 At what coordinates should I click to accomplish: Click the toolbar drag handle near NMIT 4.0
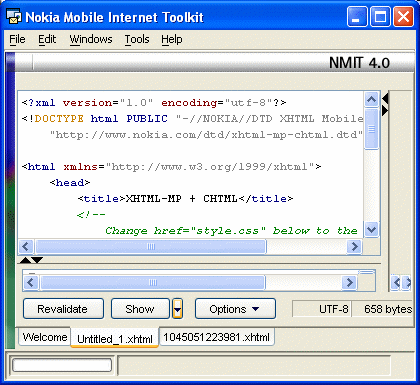coord(33,62)
